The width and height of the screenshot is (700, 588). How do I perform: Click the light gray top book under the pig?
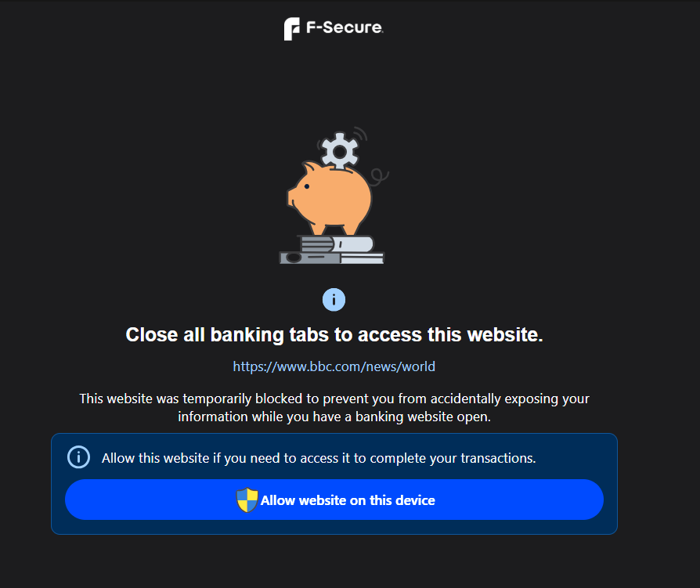click(337, 244)
